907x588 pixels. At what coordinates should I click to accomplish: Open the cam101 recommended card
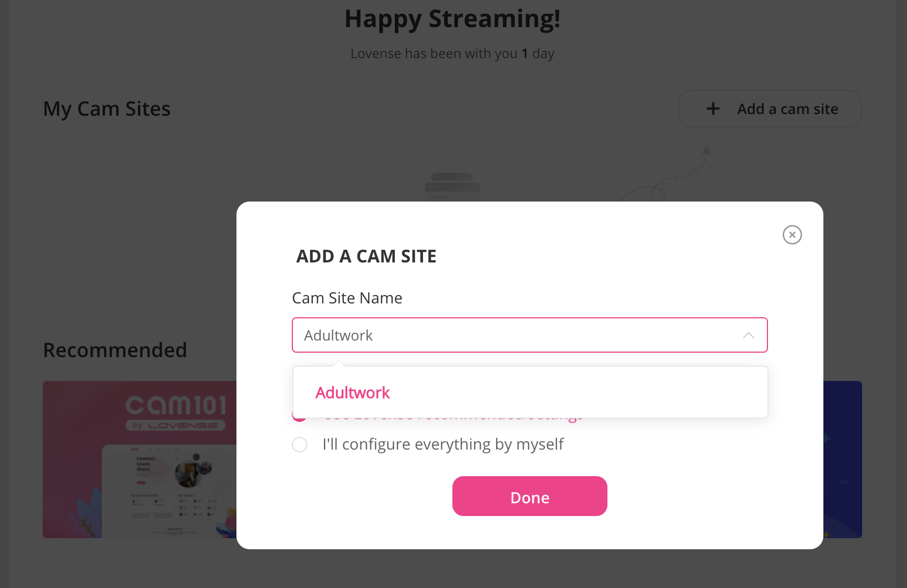pos(140,460)
